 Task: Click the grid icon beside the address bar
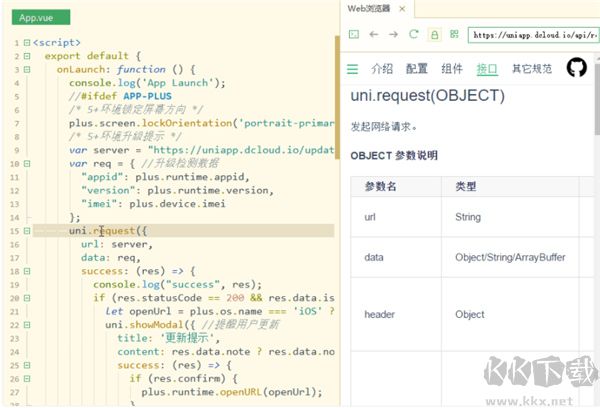click(455, 34)
